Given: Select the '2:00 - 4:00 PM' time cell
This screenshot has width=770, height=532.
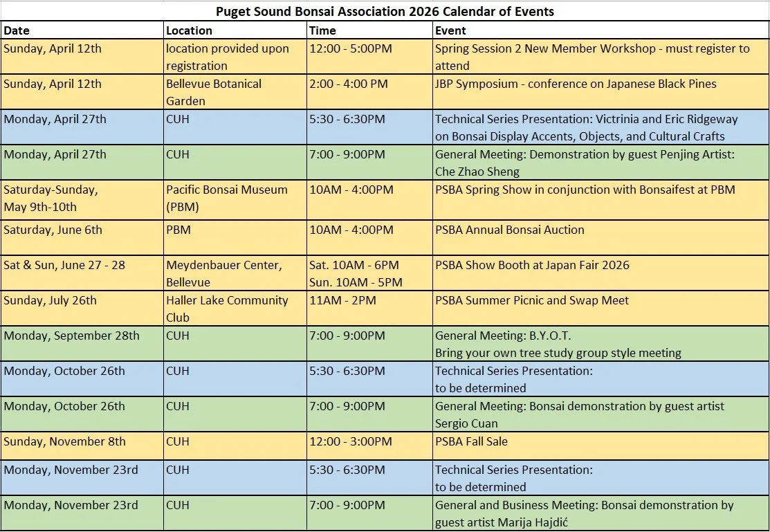Looking at the screenshot, I should [369, 92].
